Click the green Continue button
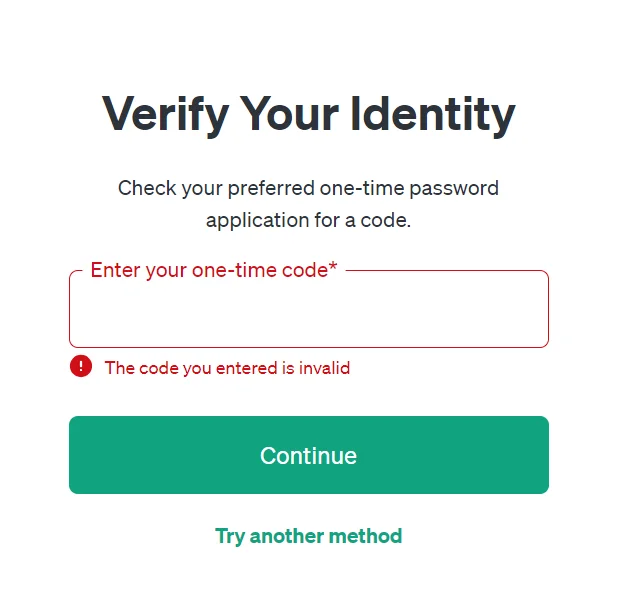The height and width of the screenshot is (613, 635). coord(309,455)
